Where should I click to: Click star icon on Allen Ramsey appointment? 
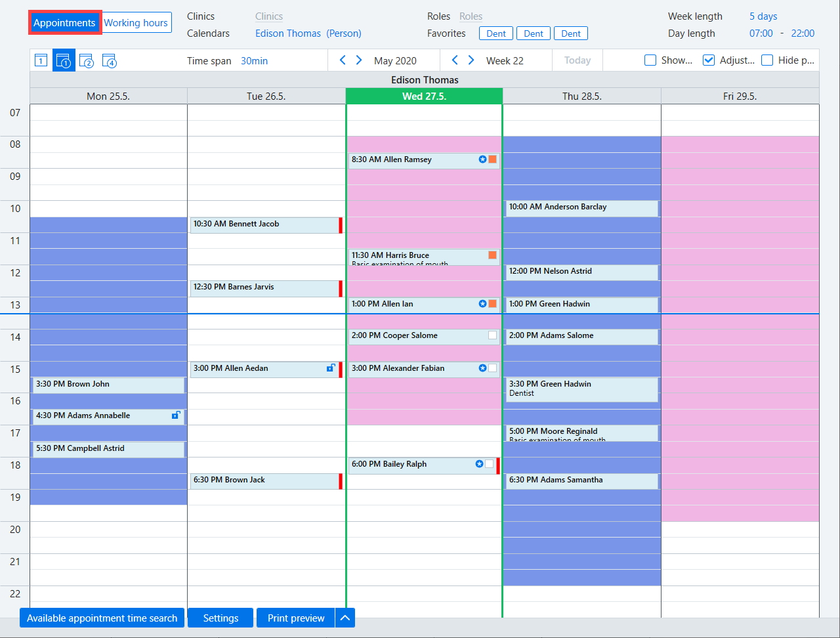[482, 159]
